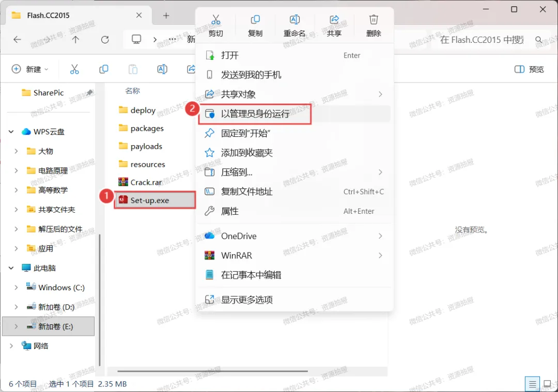Click the 新建 button in toolbar
The width and height of the screenshot is (558, 392).
pos(30,69)
